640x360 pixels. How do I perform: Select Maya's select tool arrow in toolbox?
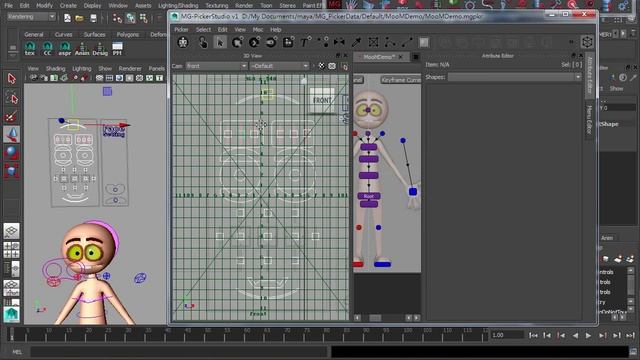click(11, 78)
